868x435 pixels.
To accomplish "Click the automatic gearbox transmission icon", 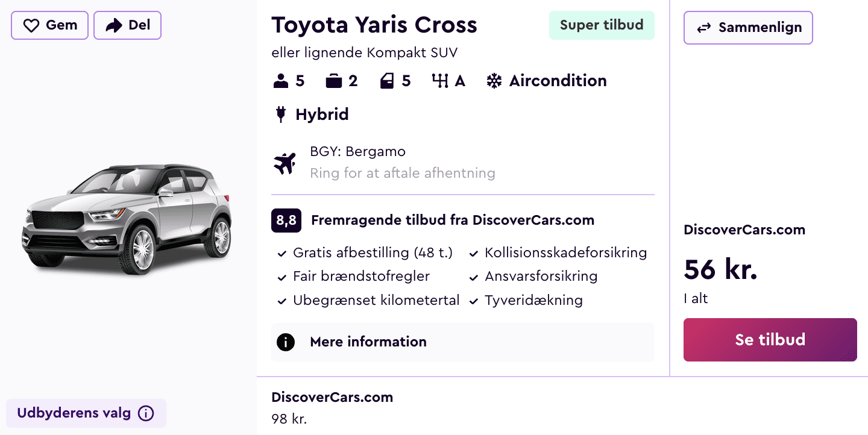I will point(441,81).
